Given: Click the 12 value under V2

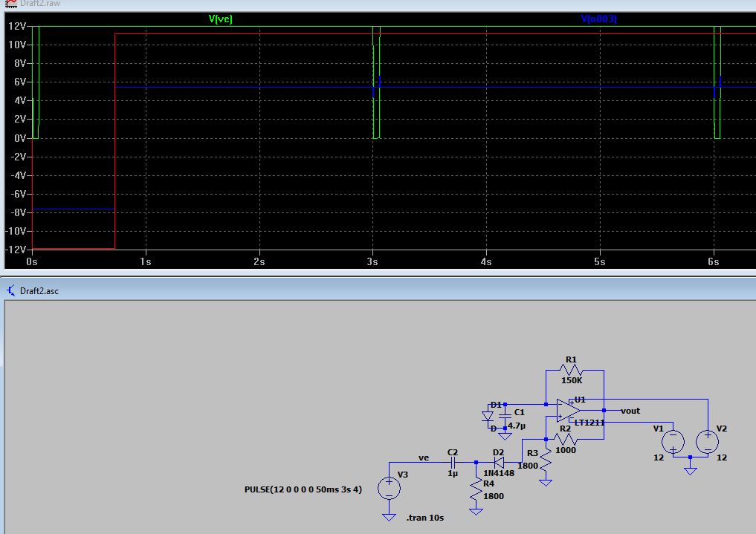Looking at the screenshot, I should coord(721,458).
